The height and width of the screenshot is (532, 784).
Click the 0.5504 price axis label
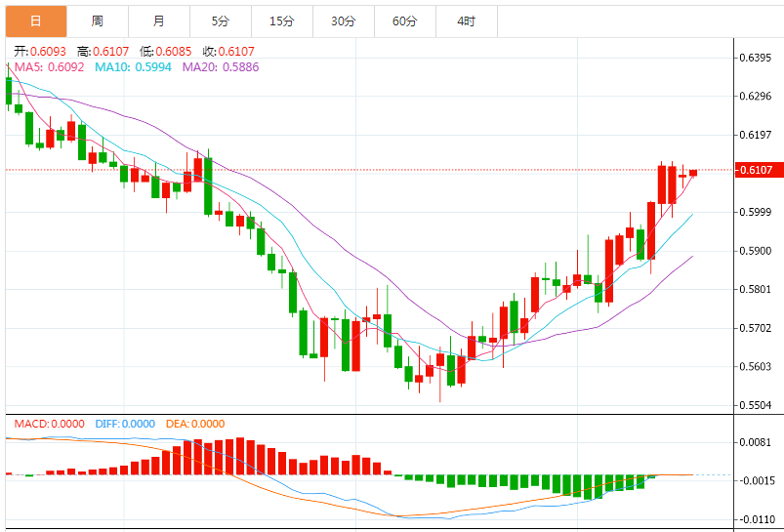(756, 405)
